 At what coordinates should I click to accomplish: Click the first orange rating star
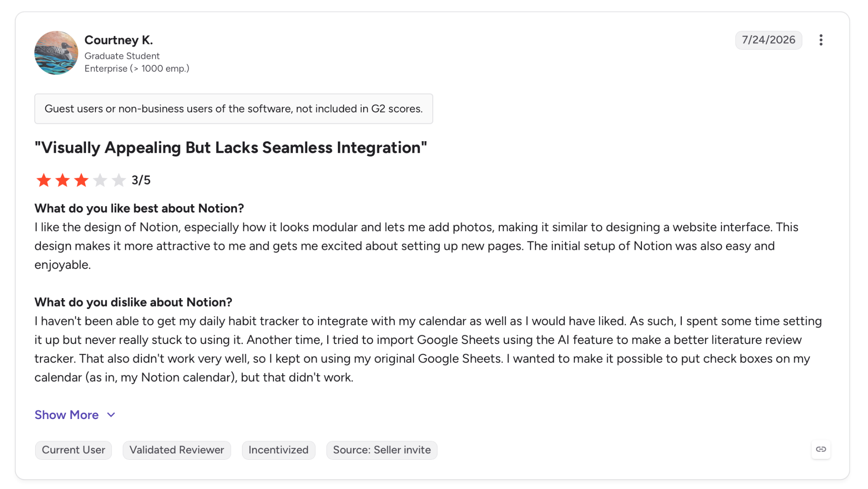44,180
